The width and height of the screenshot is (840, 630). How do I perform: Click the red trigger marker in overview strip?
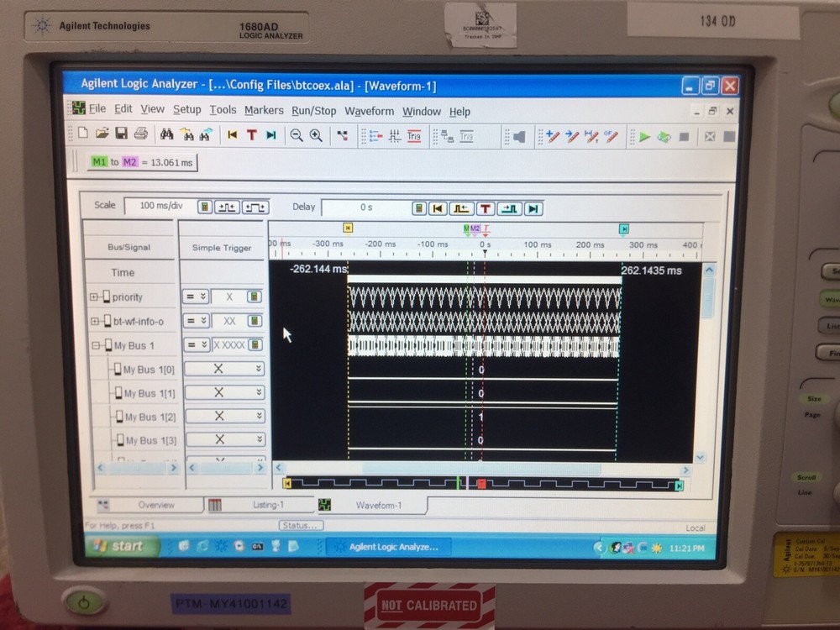(481, 484)
